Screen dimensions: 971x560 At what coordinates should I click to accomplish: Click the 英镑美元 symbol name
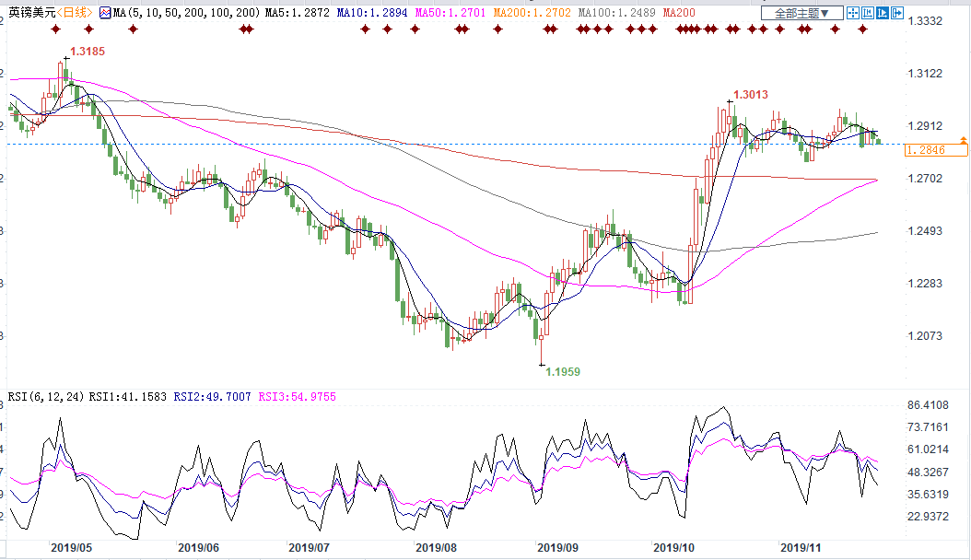tap(30, 13)
